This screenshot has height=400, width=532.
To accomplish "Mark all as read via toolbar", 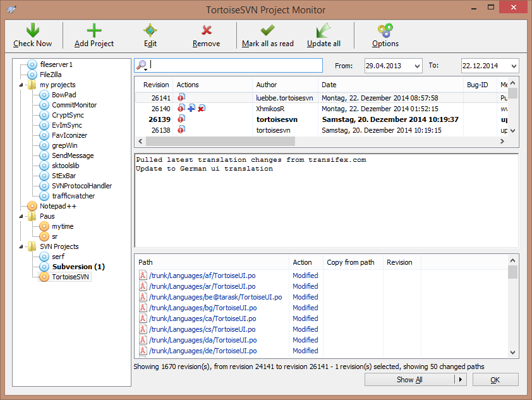I will [x=268, y=30].
